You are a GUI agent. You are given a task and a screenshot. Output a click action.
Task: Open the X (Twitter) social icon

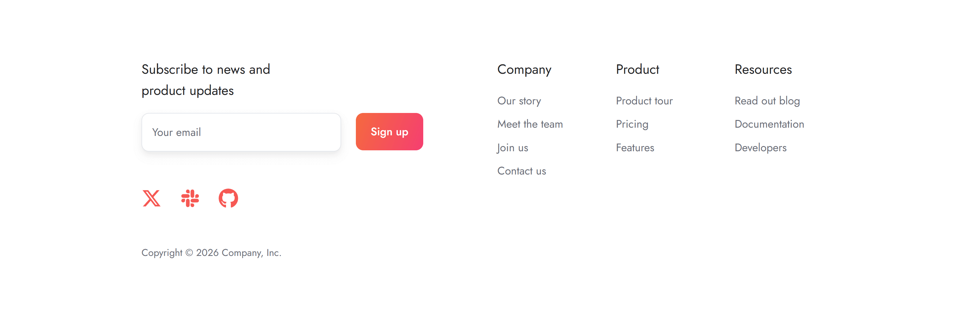151,198
